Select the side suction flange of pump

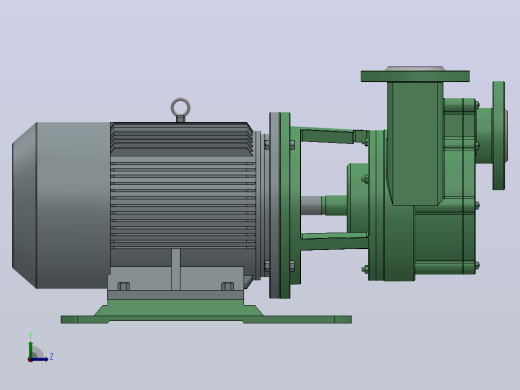point(499,136)
